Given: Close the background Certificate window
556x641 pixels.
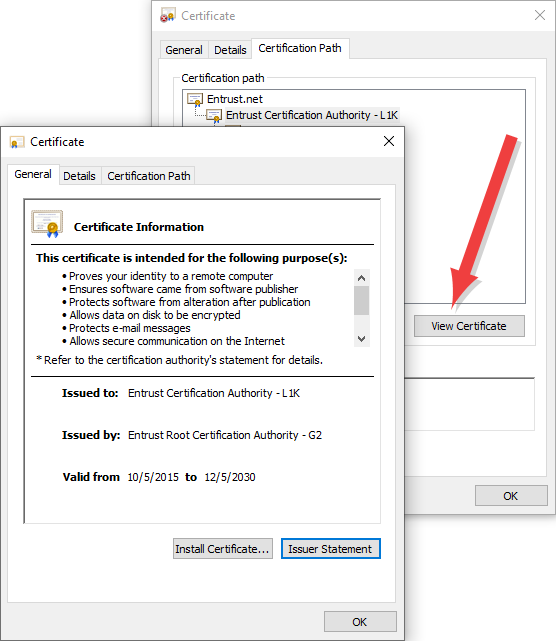Looking at the screenshot, I should click(x=540, y=16).
